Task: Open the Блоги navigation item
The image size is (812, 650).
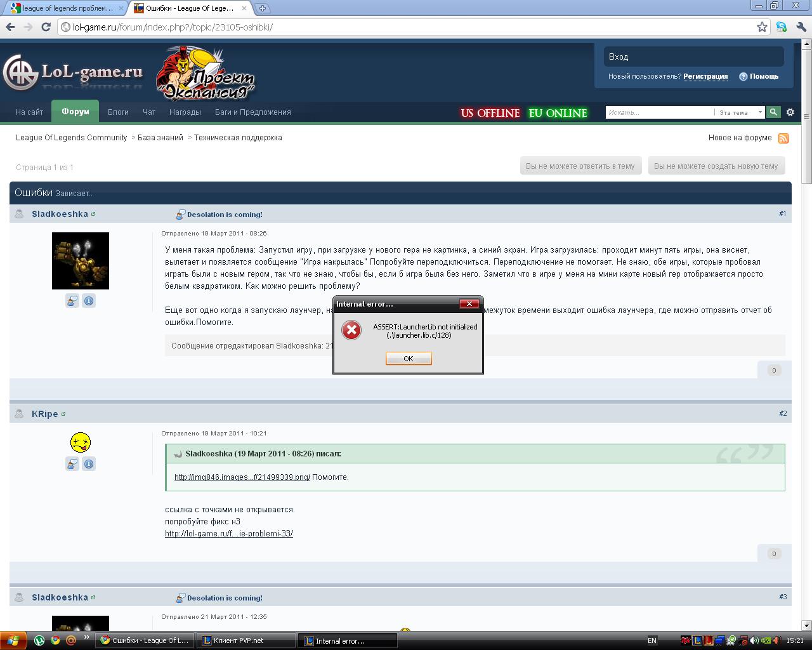Action: coord(118,112)
